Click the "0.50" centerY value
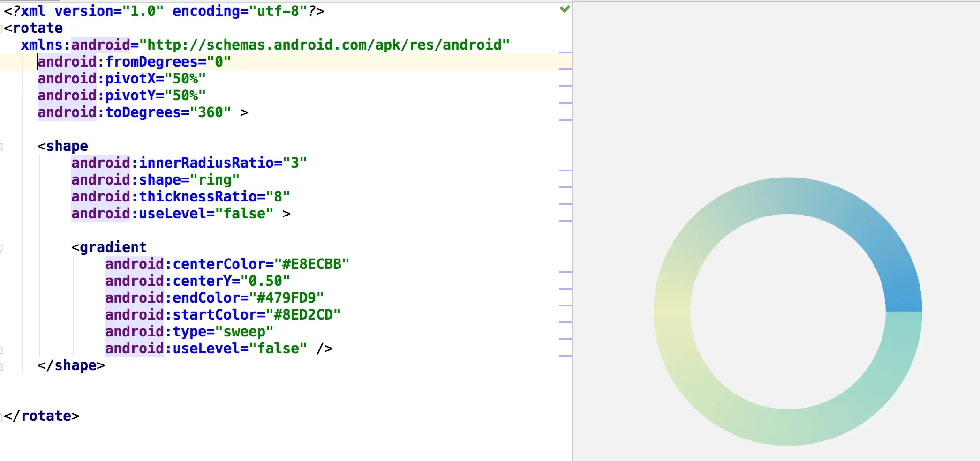The width and height of the screenshot is (980, 461). pos(265,281)
